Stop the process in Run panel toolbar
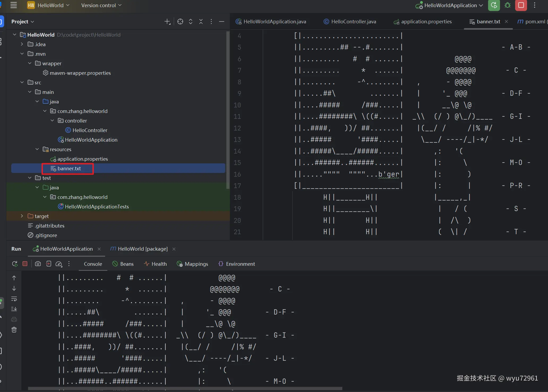Image resolution: width=548 pixels, height=392 pixels. click(x=25, y=264)
